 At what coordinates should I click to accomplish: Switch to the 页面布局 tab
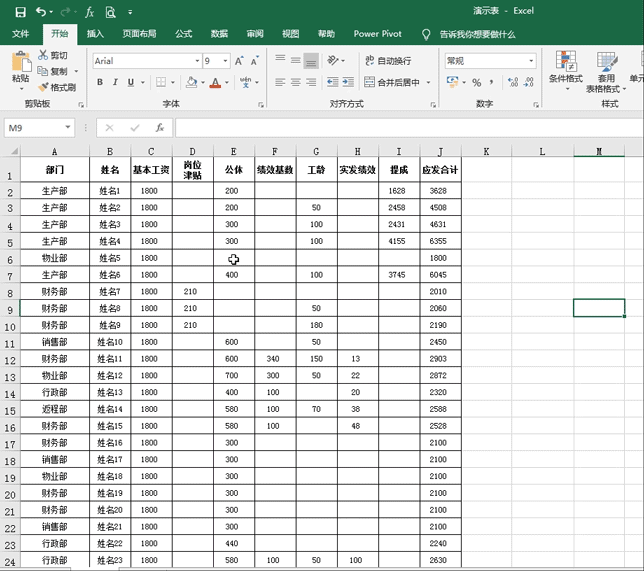(139, 34)
